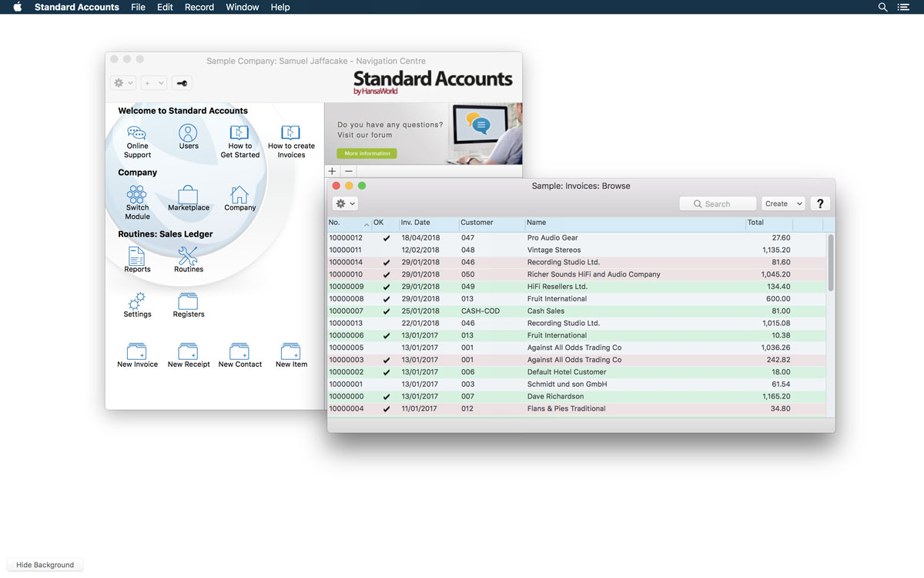Open the Window menu in menu bar
Image resolution: width=924 pixels, height=578 pixels.
tap(242, 7)
